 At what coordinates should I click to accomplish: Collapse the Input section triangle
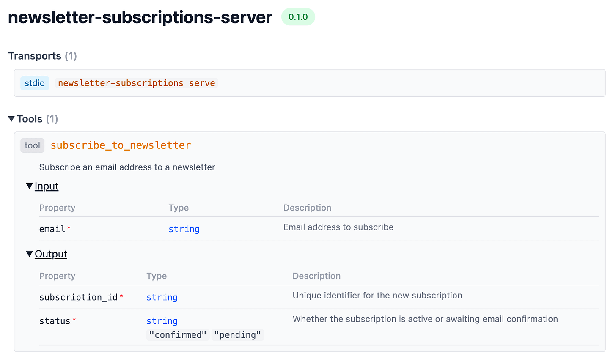pyautogui.click(x=29, y=186)
